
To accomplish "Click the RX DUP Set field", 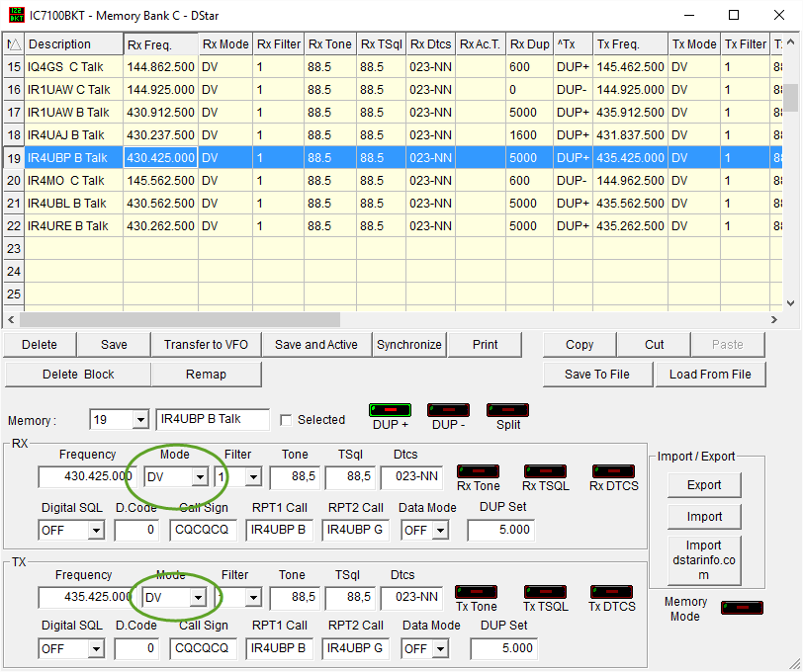I will pos(500,530).
